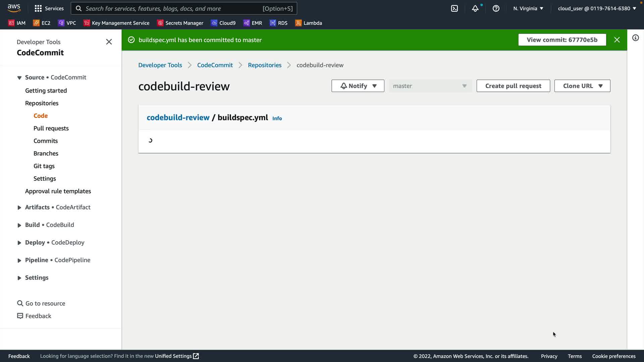This screenshot has width=644, height=362.
Task: Go to Pull requests in sidebar
Action: coord(51,128)
